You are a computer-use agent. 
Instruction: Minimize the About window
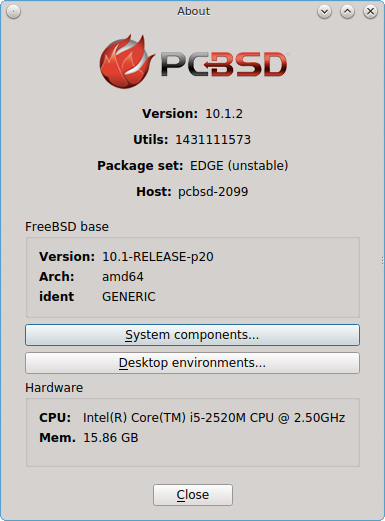tap(324, 12)
